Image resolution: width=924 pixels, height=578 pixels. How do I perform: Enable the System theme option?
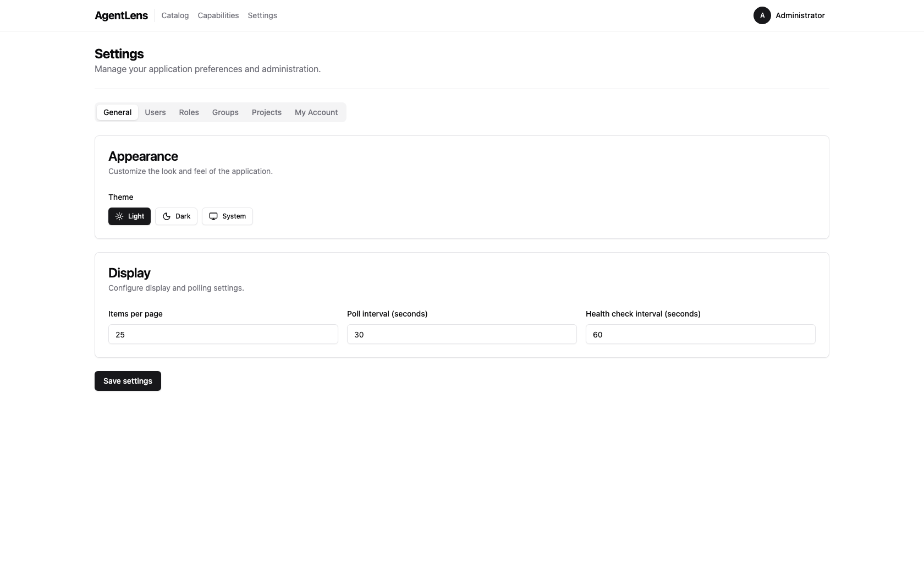click(x=227, y=216)
